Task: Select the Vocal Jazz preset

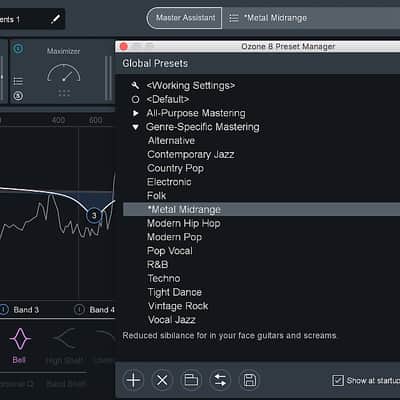Action: point(172,320)
